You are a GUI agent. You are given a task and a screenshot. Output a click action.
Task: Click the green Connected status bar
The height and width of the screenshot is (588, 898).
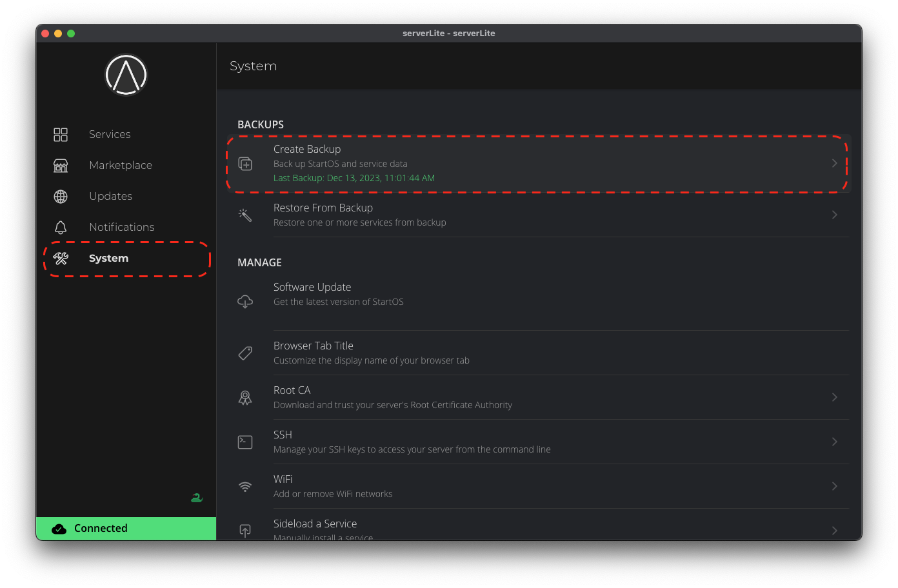pyautogui.click(x=126, y=529)
